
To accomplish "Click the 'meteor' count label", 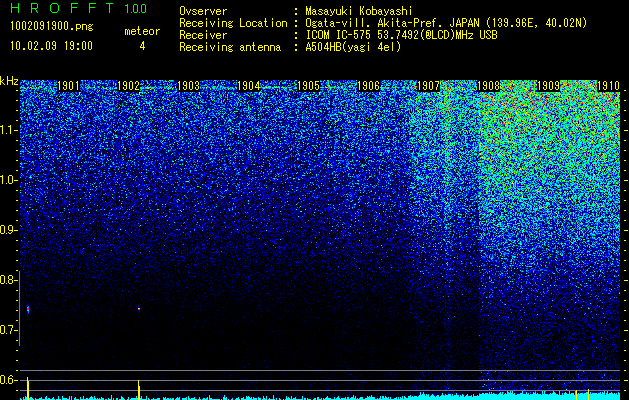I will (142, 31).
